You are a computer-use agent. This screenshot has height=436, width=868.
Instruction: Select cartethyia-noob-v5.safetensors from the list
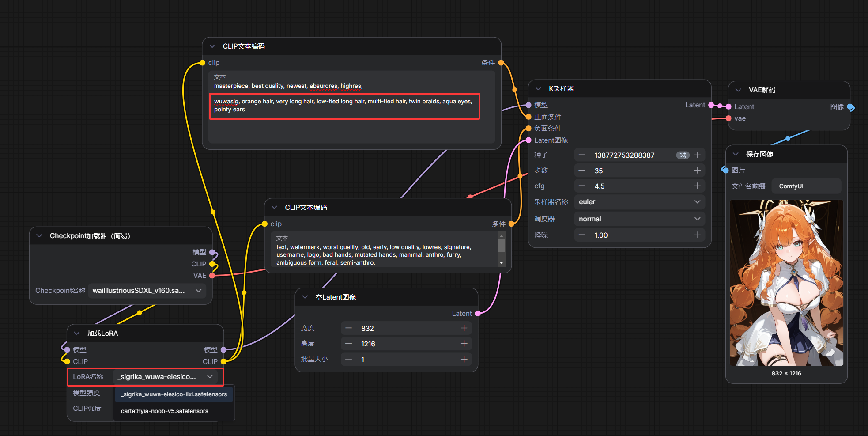point(165,411)
